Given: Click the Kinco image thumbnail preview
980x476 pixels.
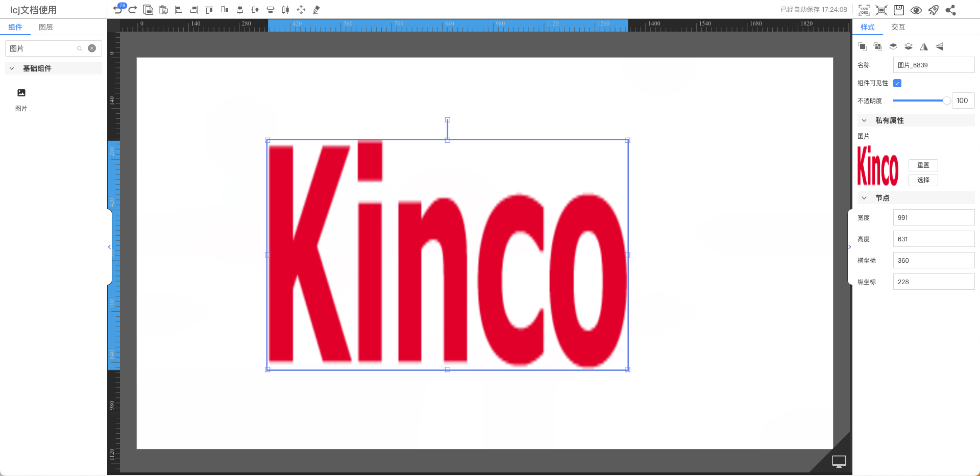Looking at the screenshot, I should tap(878, 166).
